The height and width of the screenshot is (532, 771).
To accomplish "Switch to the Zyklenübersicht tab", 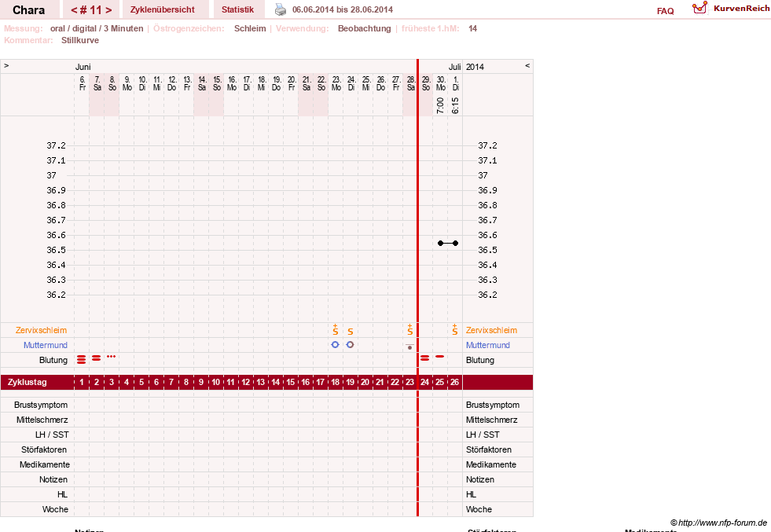I will pos(162,9).
